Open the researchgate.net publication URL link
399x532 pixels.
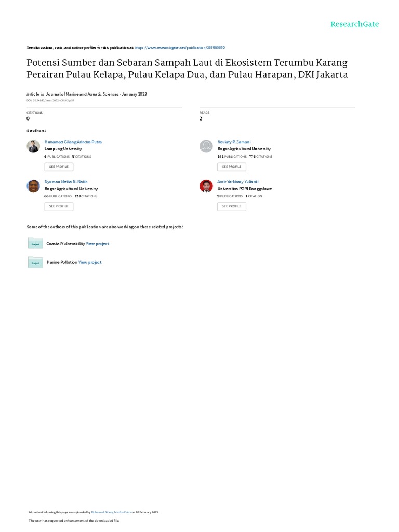click(180, 48)
